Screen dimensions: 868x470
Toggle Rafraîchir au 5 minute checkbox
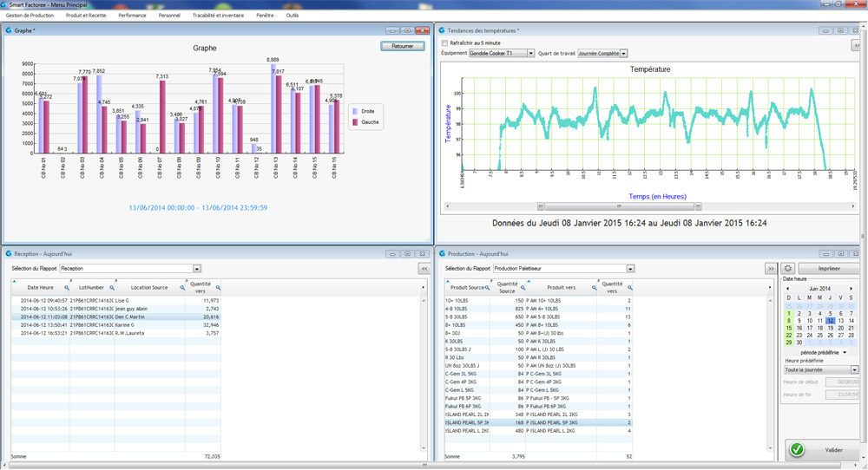coord(444,42)
